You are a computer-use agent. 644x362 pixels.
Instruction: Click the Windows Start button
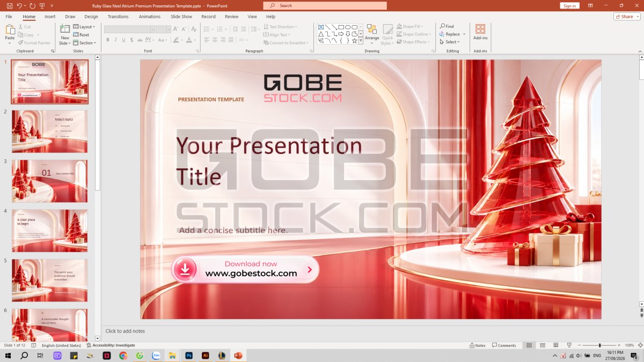click(8, 356)
